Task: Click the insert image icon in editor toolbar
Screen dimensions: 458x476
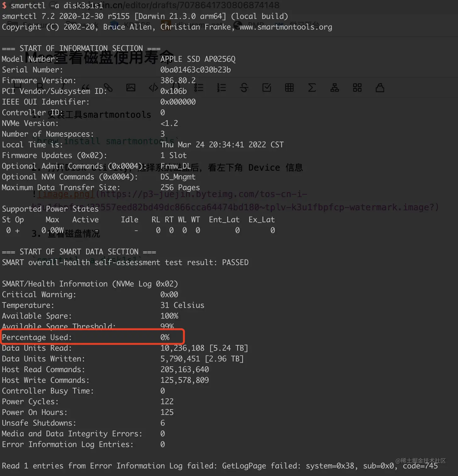Action: pos(131,88)
